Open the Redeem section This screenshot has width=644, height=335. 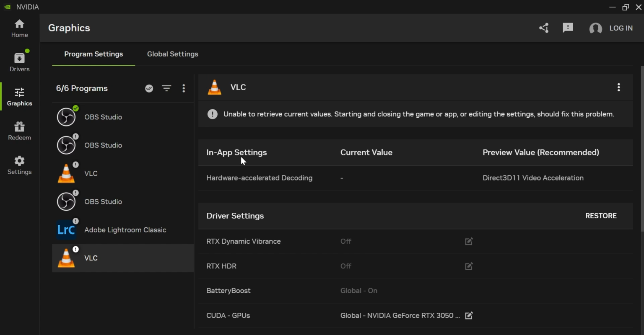[x=19, y=131]
